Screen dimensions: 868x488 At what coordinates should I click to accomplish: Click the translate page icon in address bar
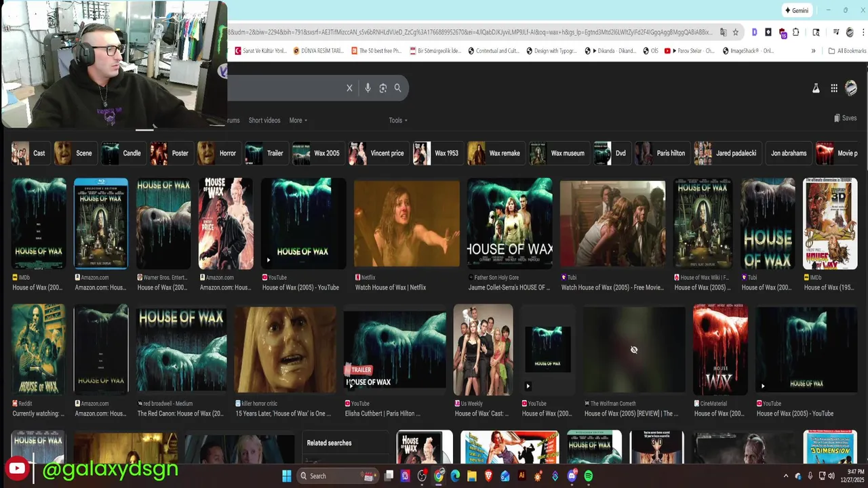pos(723,32)
